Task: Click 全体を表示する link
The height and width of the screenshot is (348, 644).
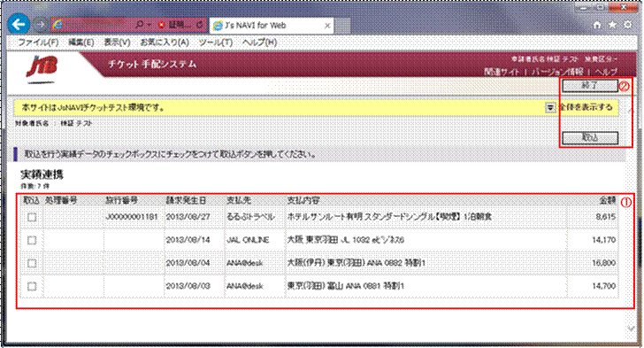Action: tap(586, 107)
